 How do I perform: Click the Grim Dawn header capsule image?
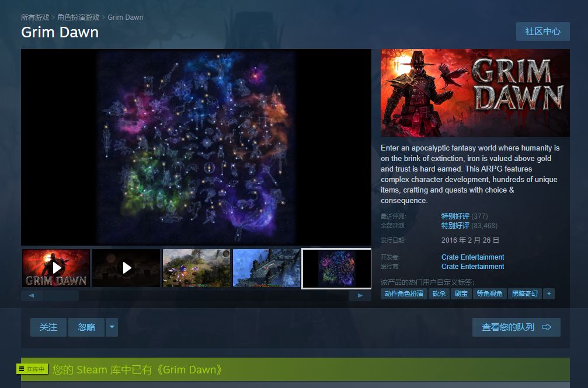(475, 93)
